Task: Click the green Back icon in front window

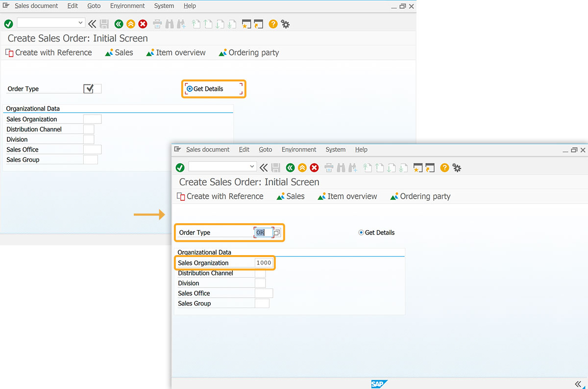Action: pos(290,167)
